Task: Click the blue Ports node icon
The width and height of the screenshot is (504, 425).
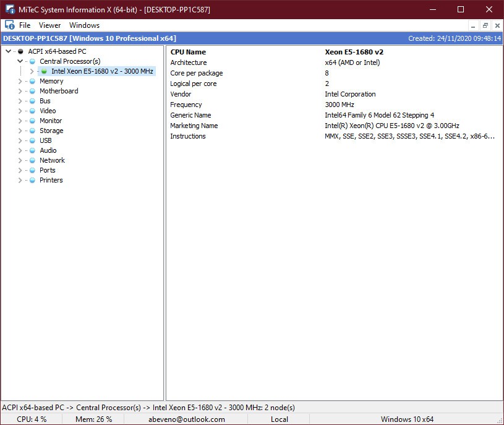Action: tap(32, 170)
